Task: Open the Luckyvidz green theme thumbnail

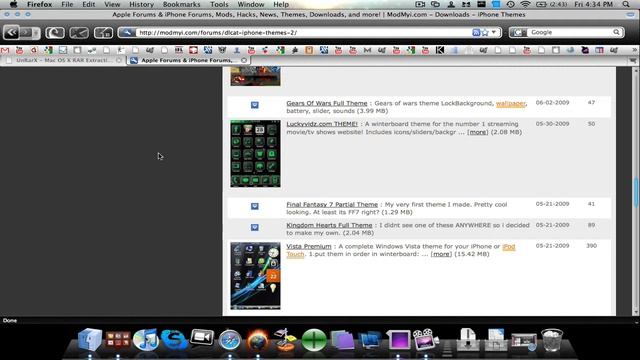Action: coord(255,153)
